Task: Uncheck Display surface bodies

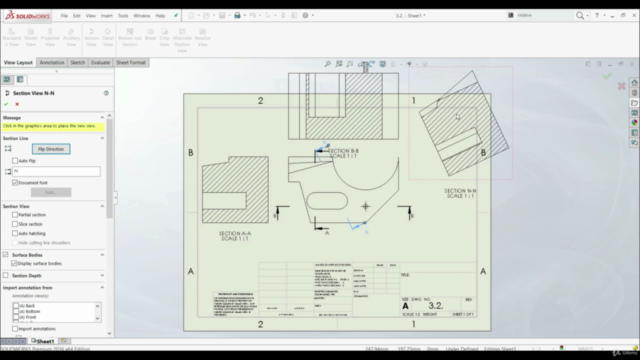Action: pos(14,263)
